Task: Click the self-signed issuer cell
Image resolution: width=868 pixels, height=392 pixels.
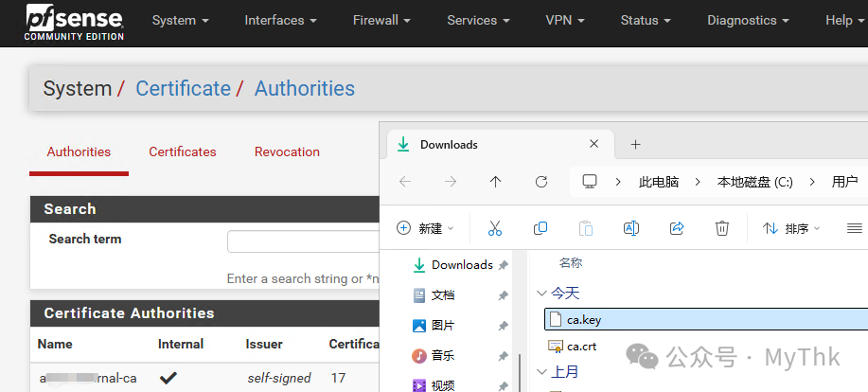Action: (279, 378)
